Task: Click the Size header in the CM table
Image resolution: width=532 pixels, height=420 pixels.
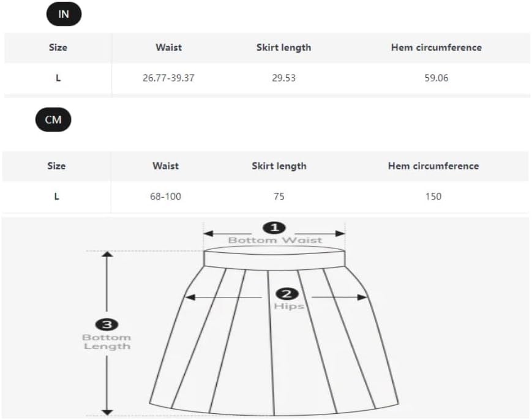Action: click(x=56, y=166)
